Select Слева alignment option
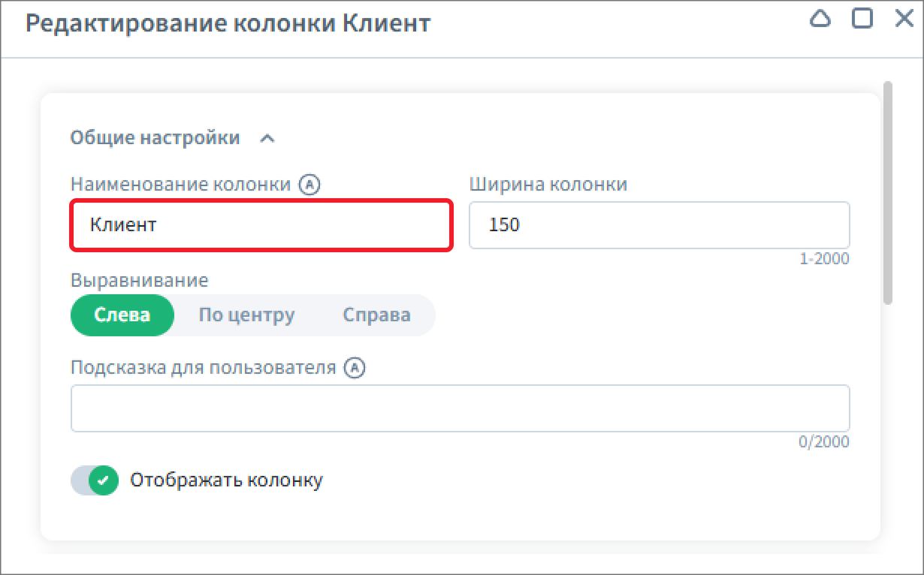Image resolution: width=924 pixels, height=575 pixels. click(122, 315)
